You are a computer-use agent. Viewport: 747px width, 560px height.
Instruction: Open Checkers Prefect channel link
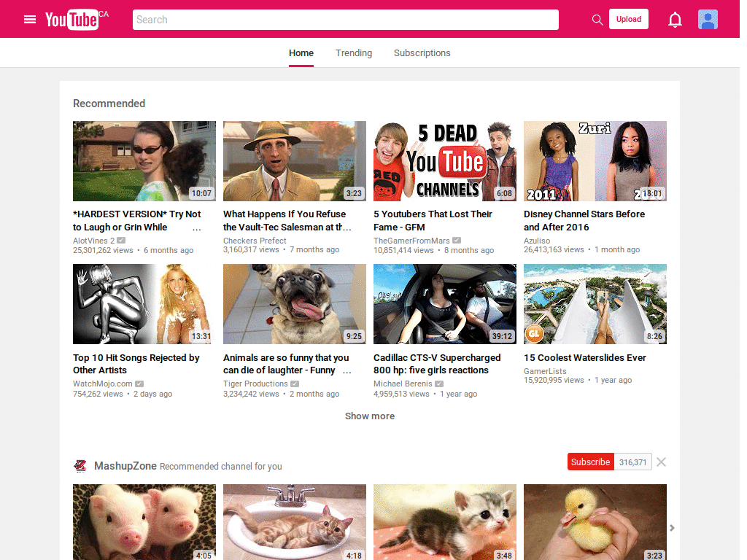click(x=255, y=241)
